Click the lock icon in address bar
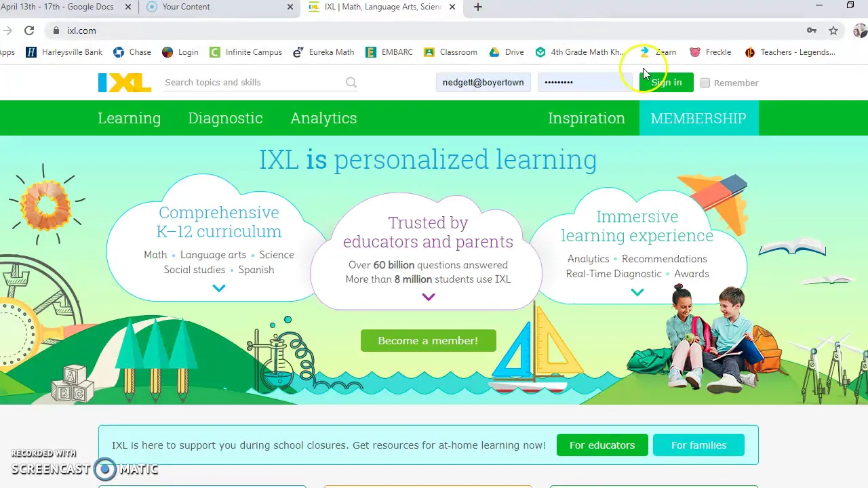Screen dimensions: 868x488 point(56,30)
